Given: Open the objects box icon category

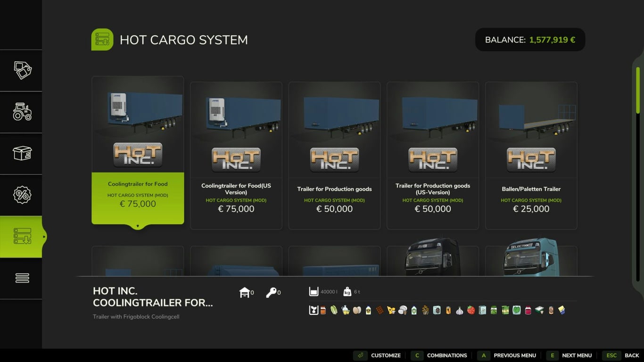Looking at the screenshot, I should point(22,154).
